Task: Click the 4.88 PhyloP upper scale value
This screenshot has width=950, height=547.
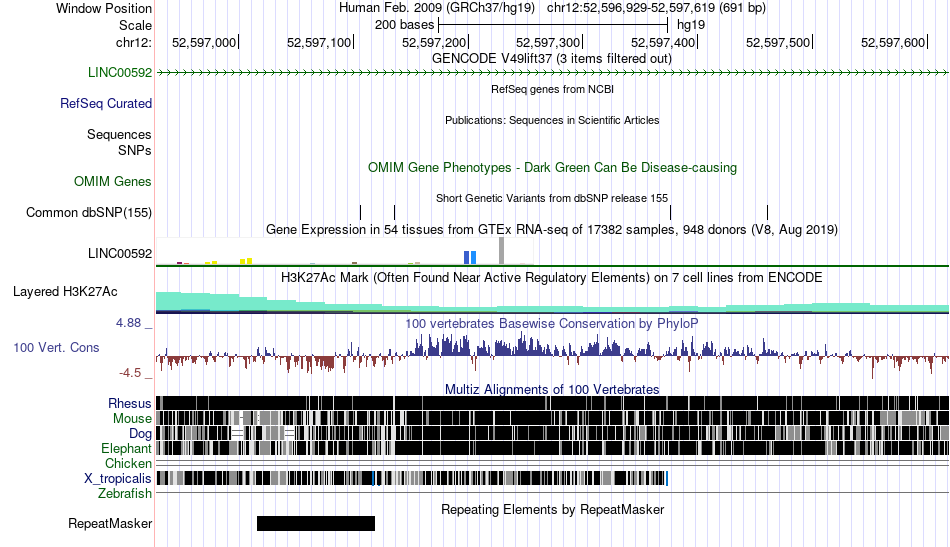Action: (x=128, y=323)
